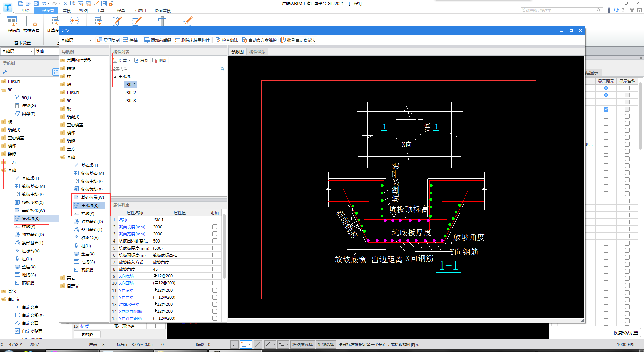Select 独立基础(D) in dialog navigation tree
This screenshot has height=352, width=644.
click(88, 221)
